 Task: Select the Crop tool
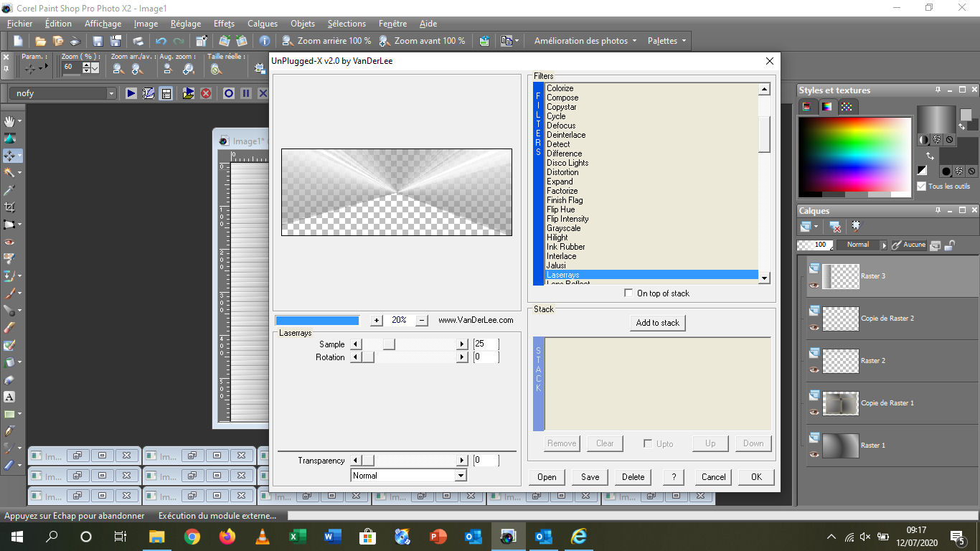click(10, 207)
